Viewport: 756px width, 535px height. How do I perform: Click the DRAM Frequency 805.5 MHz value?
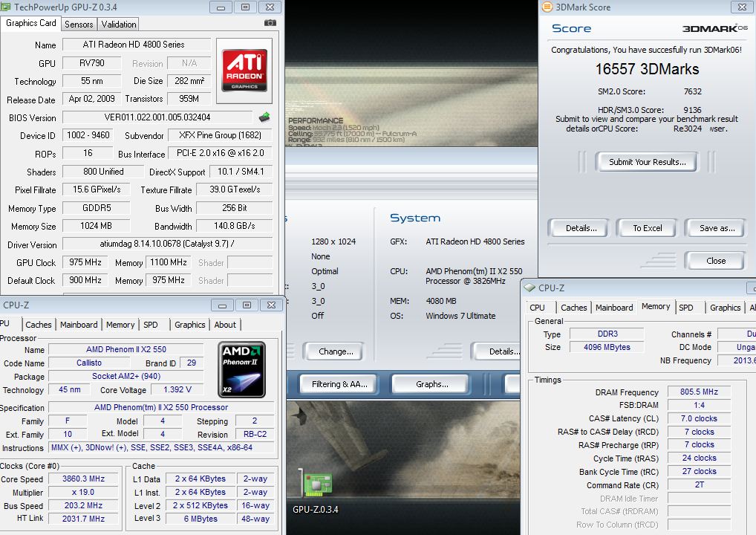[699, 392]
